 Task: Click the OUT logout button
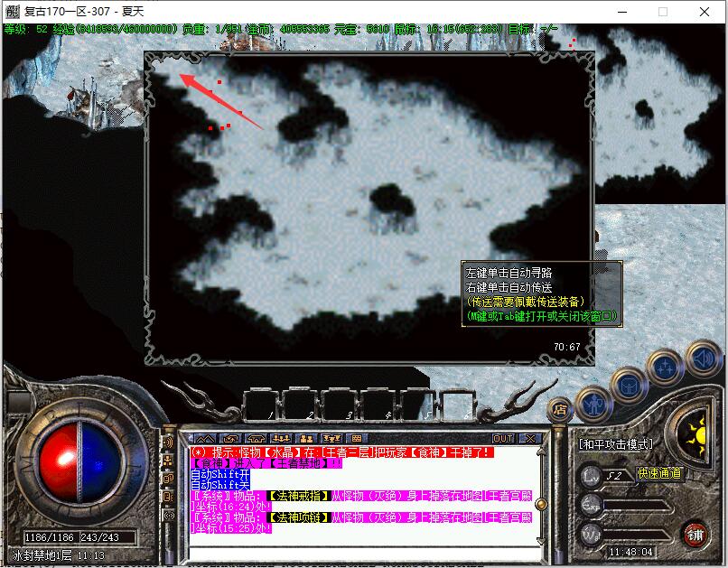503,439
